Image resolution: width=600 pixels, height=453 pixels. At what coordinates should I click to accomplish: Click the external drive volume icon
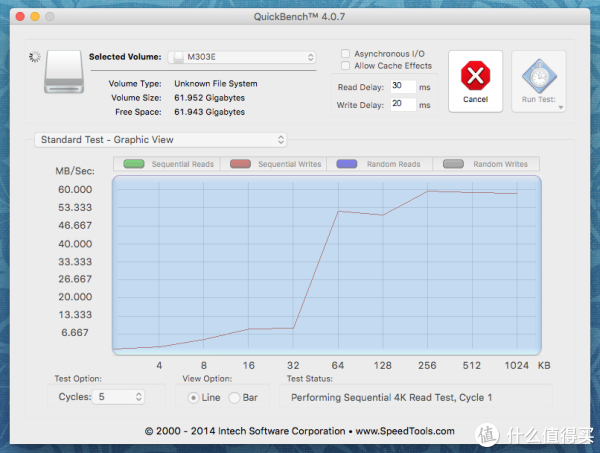click(64, 72)
